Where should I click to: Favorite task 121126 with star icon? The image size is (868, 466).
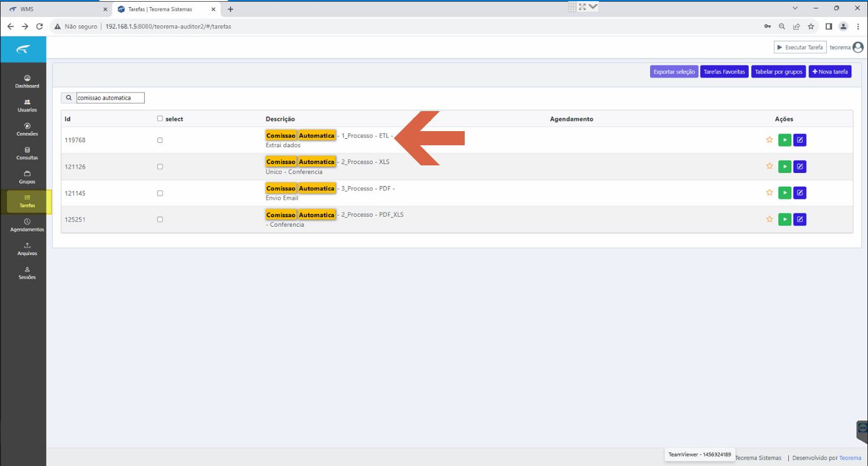click(x=769, y=167)
